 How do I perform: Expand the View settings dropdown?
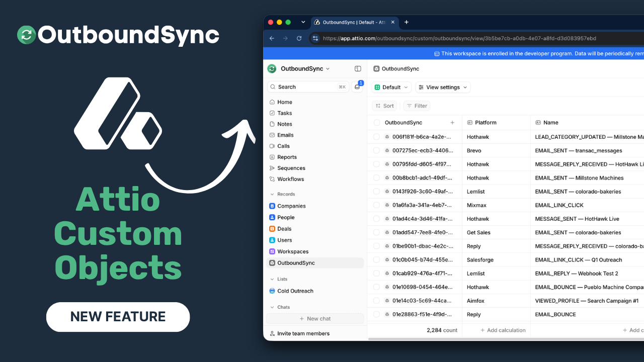coord(443,87)
